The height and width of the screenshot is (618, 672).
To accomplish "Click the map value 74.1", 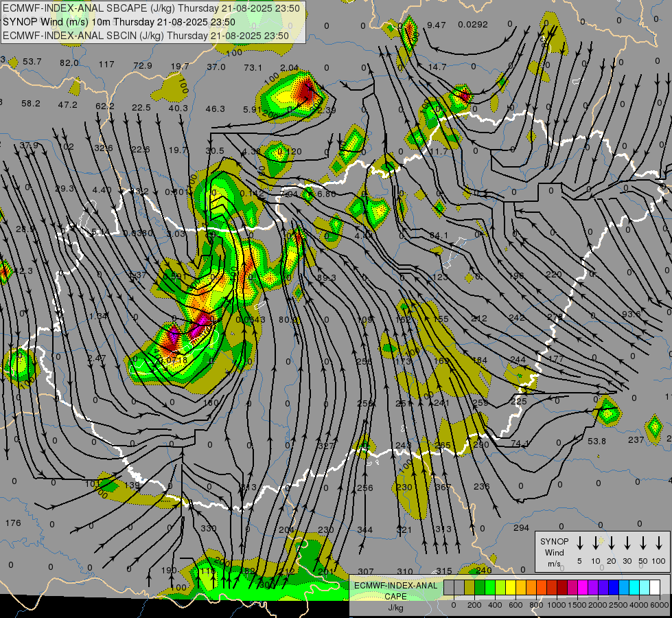I will (x=520, y=444).
